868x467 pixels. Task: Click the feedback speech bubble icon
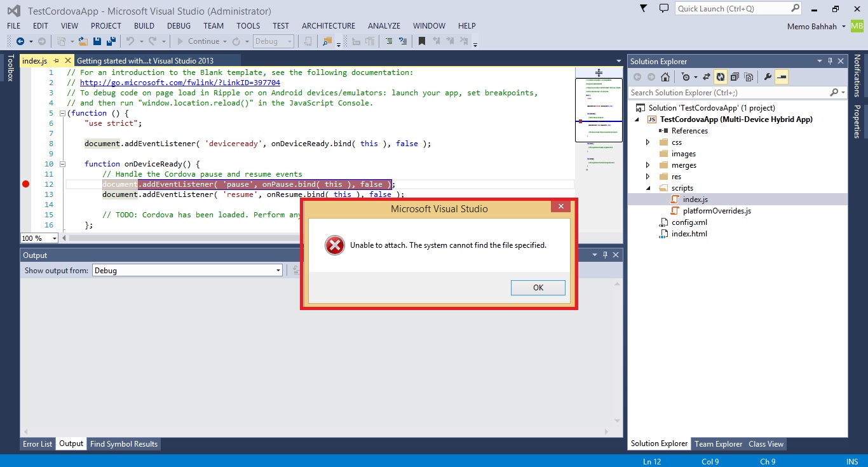pos(663,8)
